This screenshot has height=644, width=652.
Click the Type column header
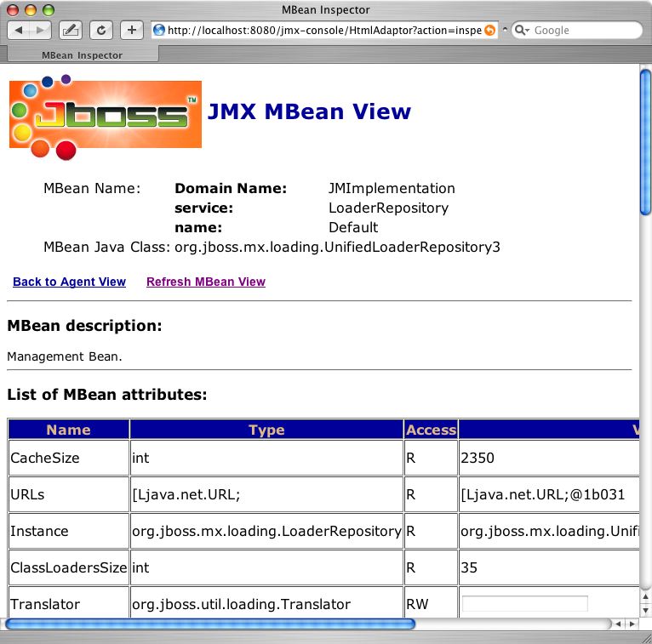click(x=266, y=430)
